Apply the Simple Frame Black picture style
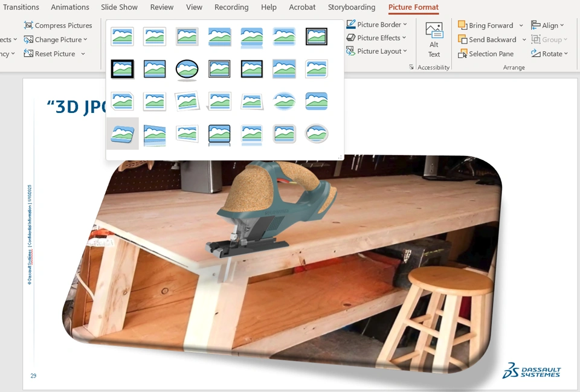This screenshot has width=580, height=392. (x=155, y=69)
